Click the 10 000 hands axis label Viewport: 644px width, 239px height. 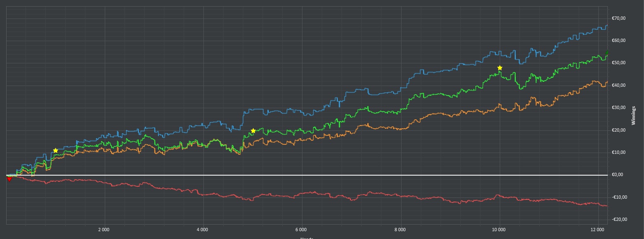[499, 229]
